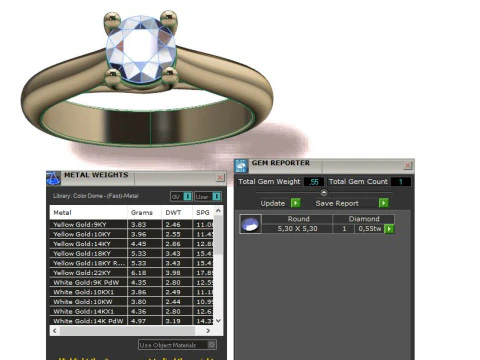Run Update in Gem Reporter via green arrow
The height and width of the screenshot is (360, 480).
pyautogui.click(x=296, y=203)
